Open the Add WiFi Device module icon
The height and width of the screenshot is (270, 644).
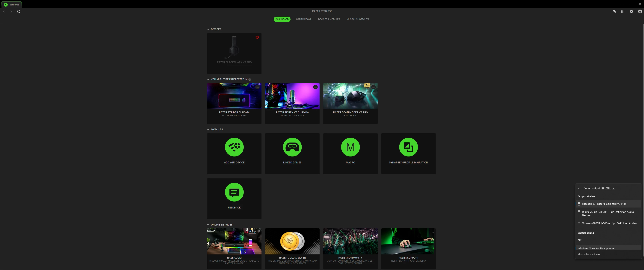pyautogui.click(x=234, y=147)
